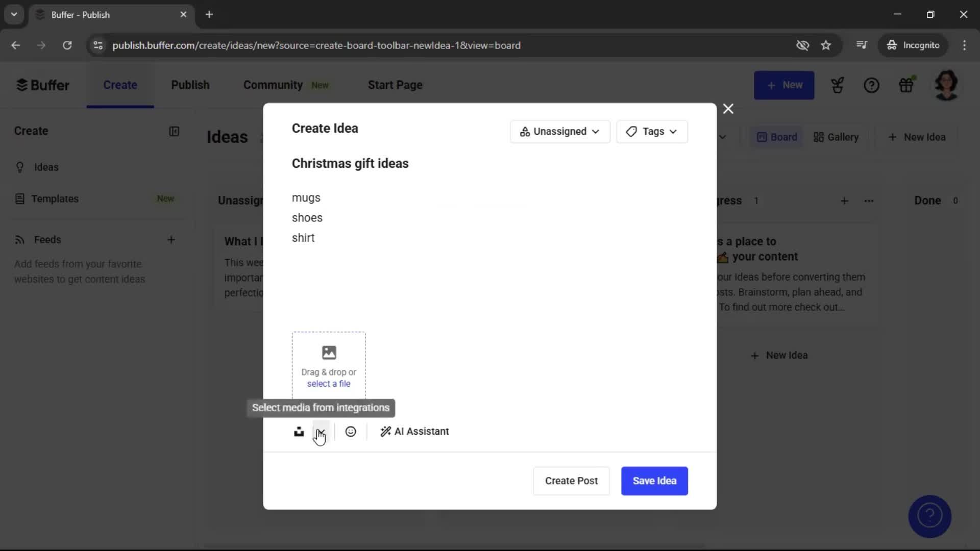The image size is (980, 551).
Task: Open the Feeds RSS icon
Action: [x=19, y=240]
